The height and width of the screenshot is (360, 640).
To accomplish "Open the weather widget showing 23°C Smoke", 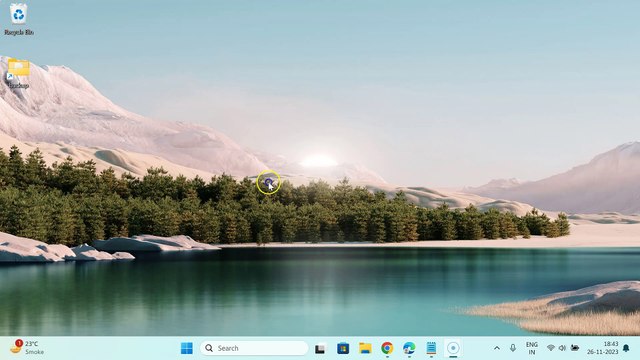I will coord(27,348).
